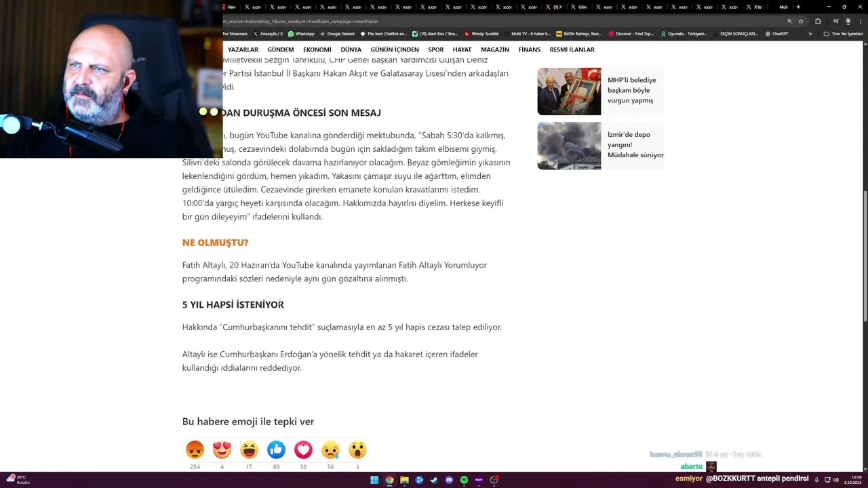Select the heading 5 YIL HAPSİ İSTENİYOR
868x488 pixels.
(233, 305)
